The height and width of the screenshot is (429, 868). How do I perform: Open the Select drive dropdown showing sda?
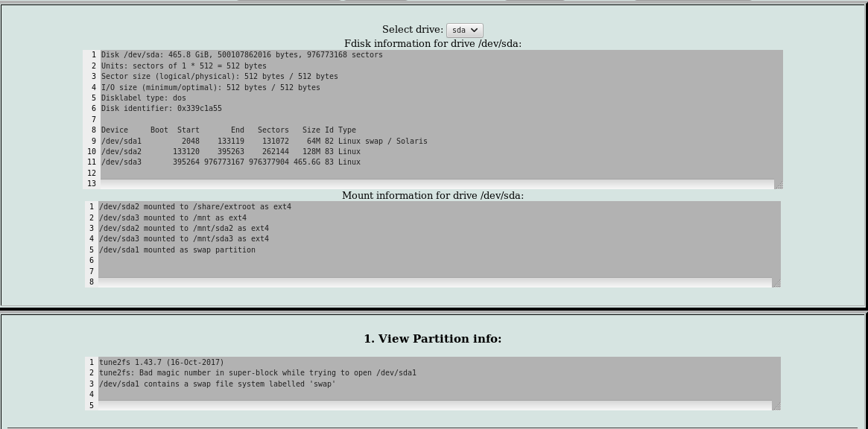[x=464, y=31]
